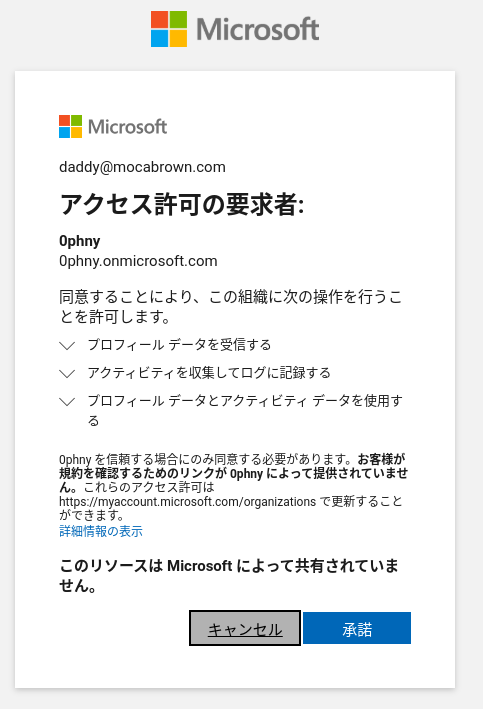Click the large Microsoft four-square logo at top
This screenshot has height=709, width=483.
(x=169, y=29)
